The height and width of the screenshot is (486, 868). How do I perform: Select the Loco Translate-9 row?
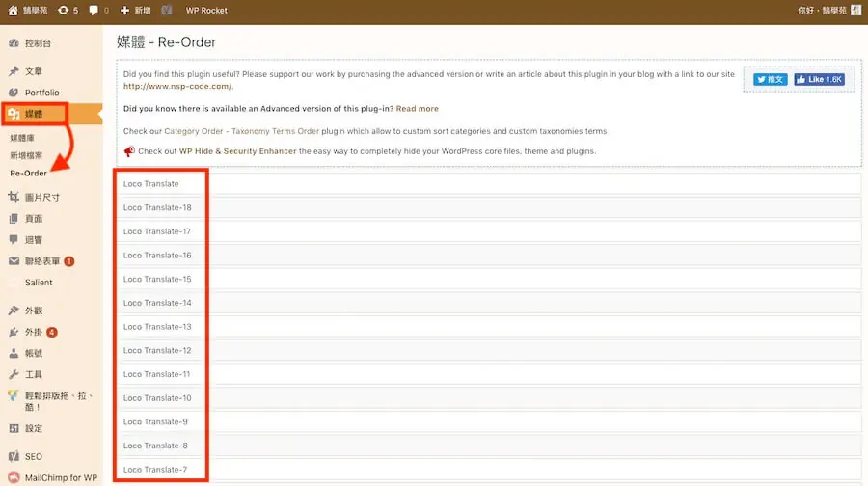[x=488, y=421]
